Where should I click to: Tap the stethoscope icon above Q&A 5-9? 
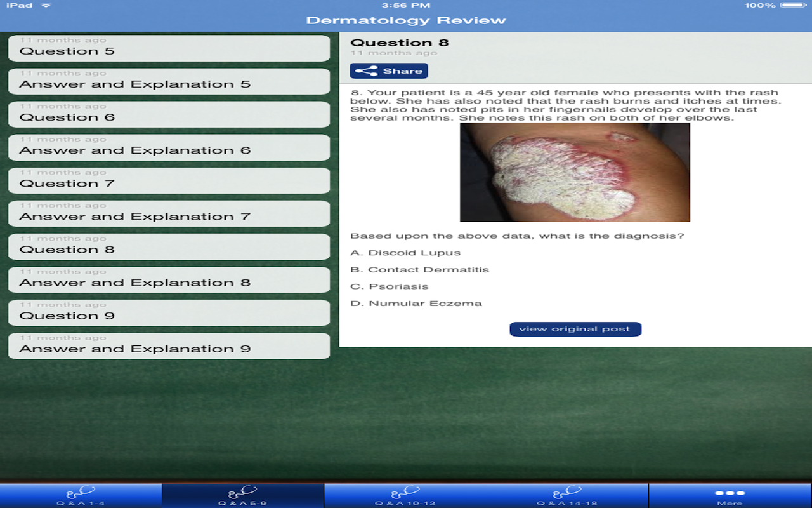coord(243,491)
